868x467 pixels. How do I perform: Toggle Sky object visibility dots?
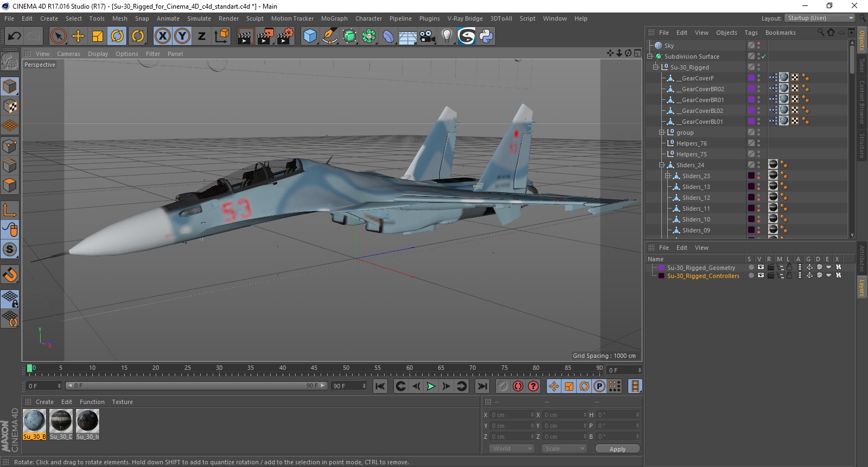[759, 46]
